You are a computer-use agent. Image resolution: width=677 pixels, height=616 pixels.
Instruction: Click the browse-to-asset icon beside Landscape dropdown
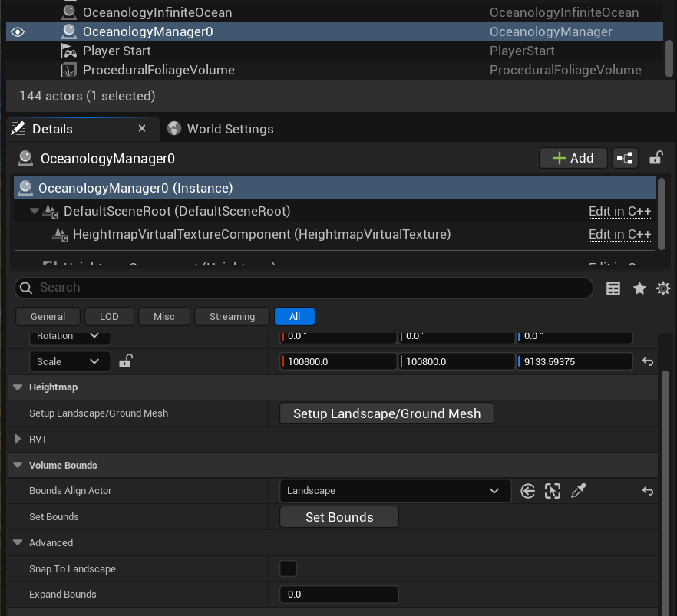[x=527, y=491]
